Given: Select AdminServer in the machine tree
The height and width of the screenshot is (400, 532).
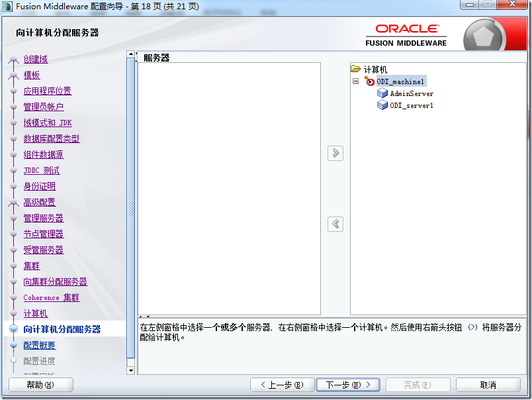Looking at the screenshot, I should 411,93.
